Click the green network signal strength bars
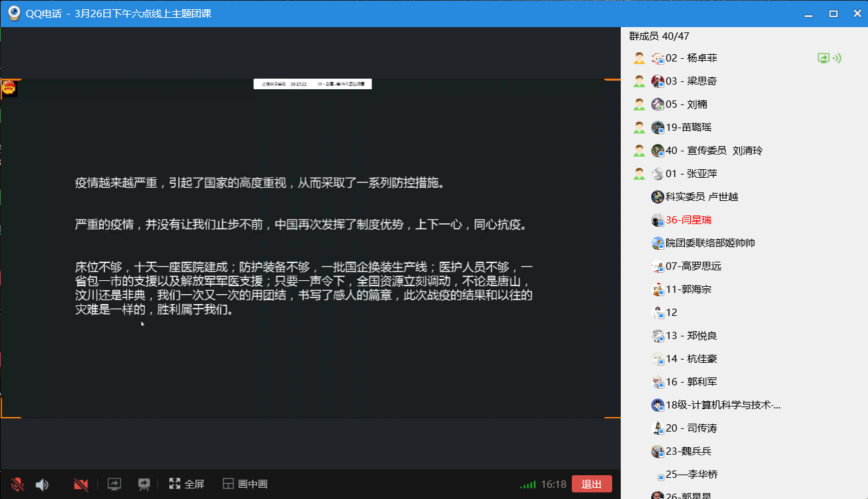868x499 pixels. pos(528,484)
